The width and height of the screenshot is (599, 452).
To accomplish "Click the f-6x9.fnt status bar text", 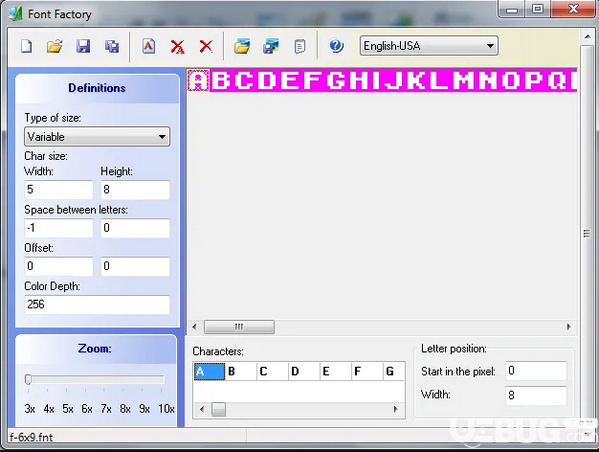I will [x=31, y=437].
